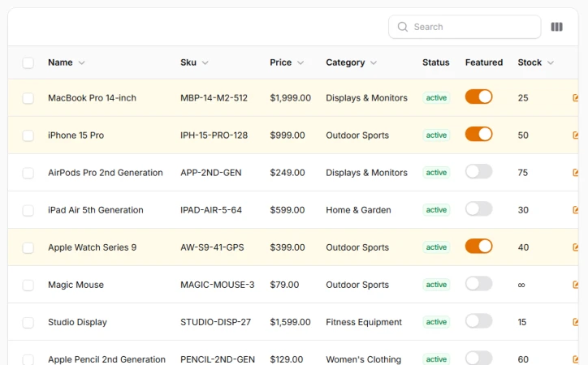This screenshot has height=365, width=588.
Task: Click edit icon for Magic Mouse row
Action: click(x=575, y=285)
